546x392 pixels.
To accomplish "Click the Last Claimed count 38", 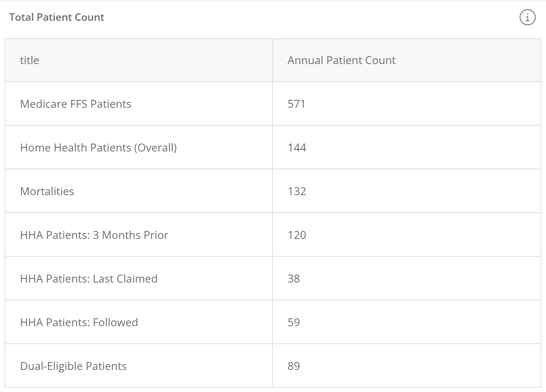I will coord(293,279).
